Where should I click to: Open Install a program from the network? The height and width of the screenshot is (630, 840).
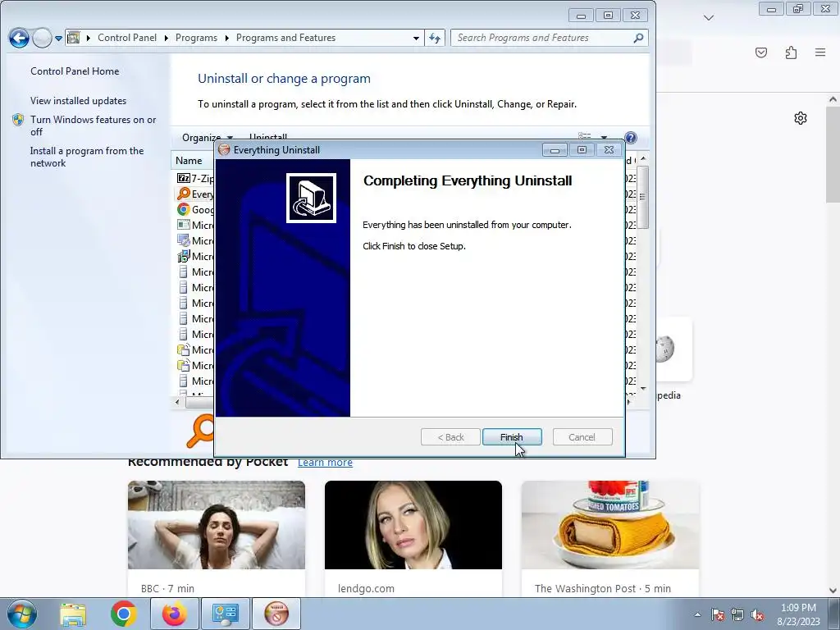[87, 157]
